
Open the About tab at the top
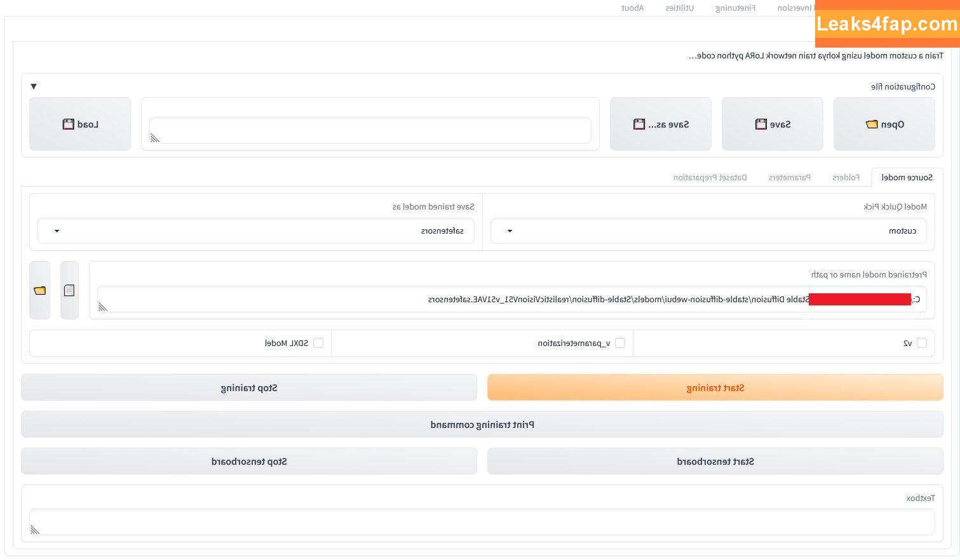coord(632,8)
